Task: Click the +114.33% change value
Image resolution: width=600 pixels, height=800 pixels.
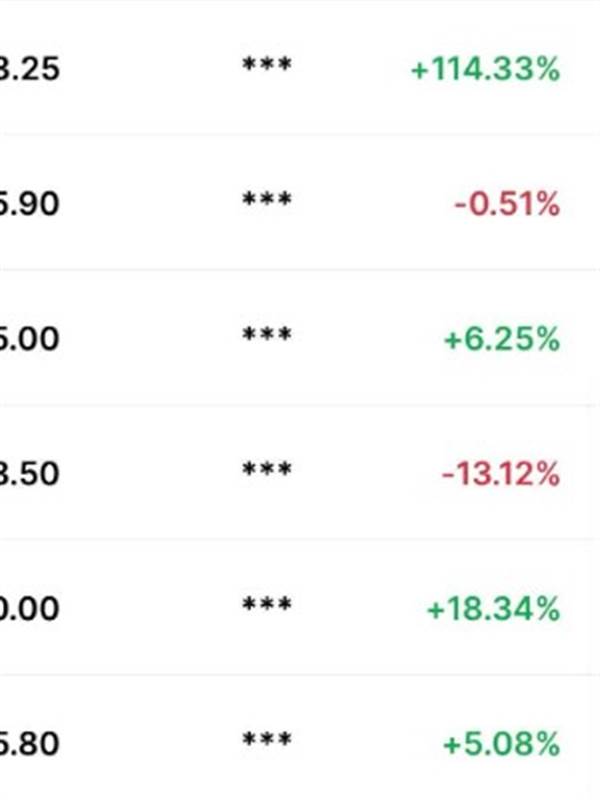Action: point(485,69)
